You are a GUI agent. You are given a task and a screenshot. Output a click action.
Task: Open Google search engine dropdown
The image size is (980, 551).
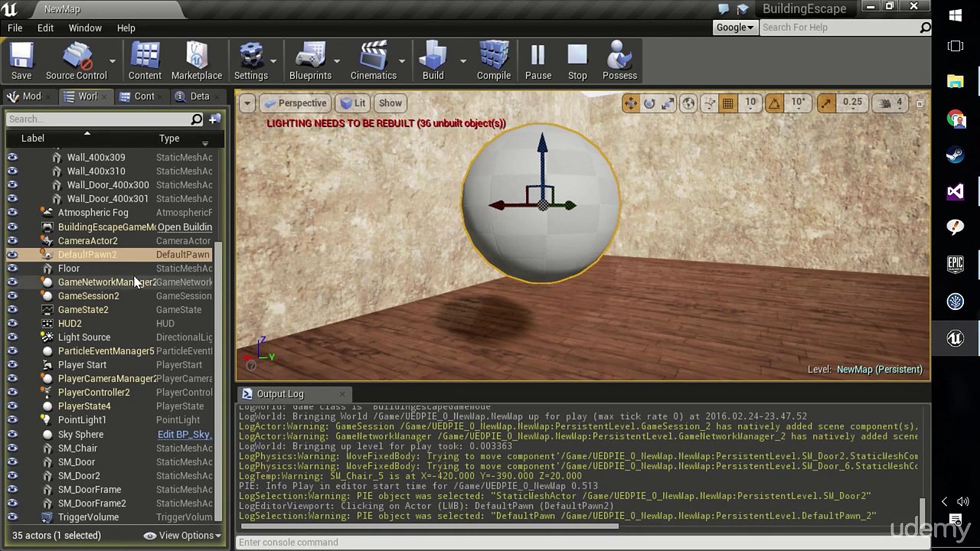click(x=734, y=28)
